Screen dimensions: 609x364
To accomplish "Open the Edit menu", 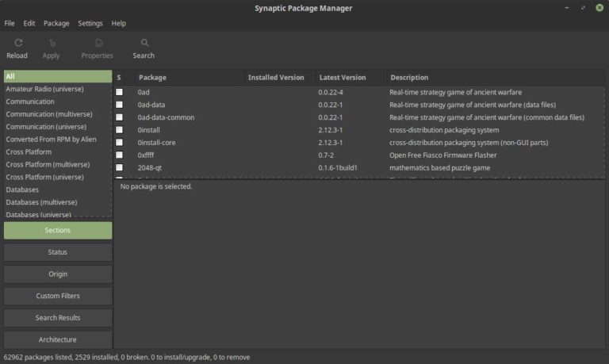I will click(29, 23).
